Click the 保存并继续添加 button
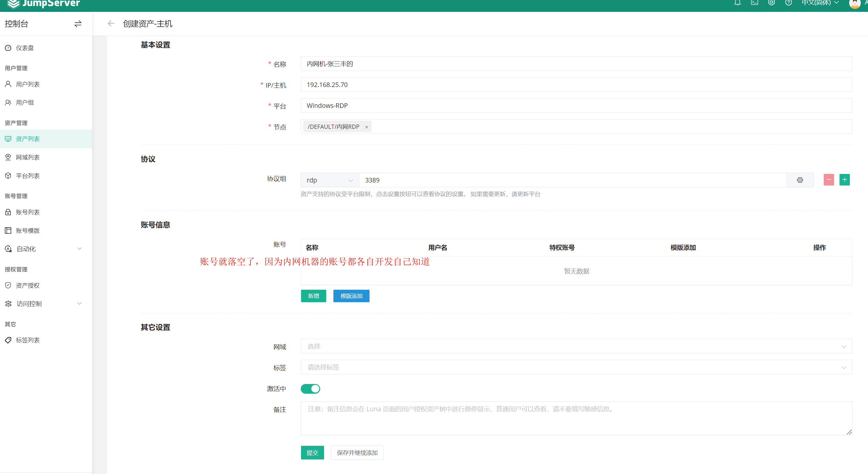 (357, 453)
